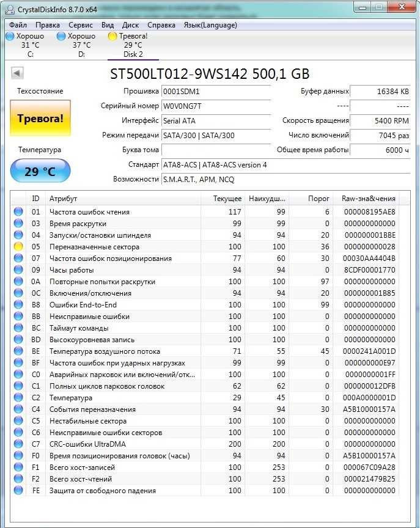Screen dimensions: 420x528
Task: Select the Температура воздушного потока row
Action: [205, 351]
